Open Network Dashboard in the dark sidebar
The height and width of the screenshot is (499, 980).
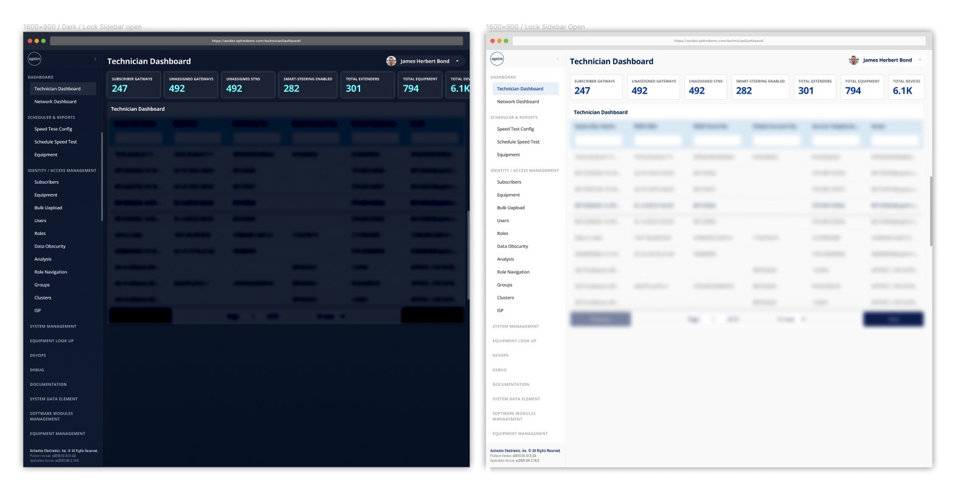pos(55,102)
